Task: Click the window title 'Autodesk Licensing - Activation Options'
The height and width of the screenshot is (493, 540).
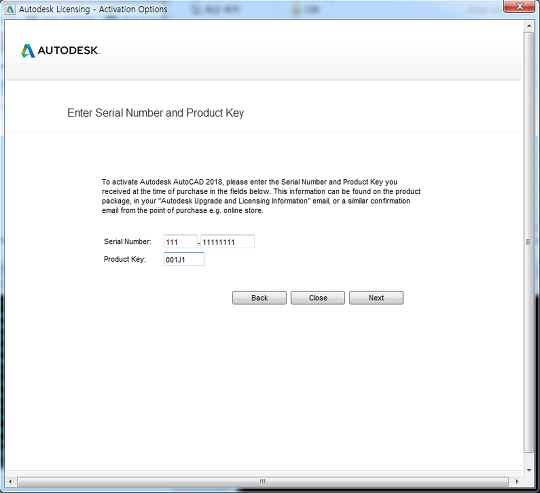Action: [x=93, y=9]
